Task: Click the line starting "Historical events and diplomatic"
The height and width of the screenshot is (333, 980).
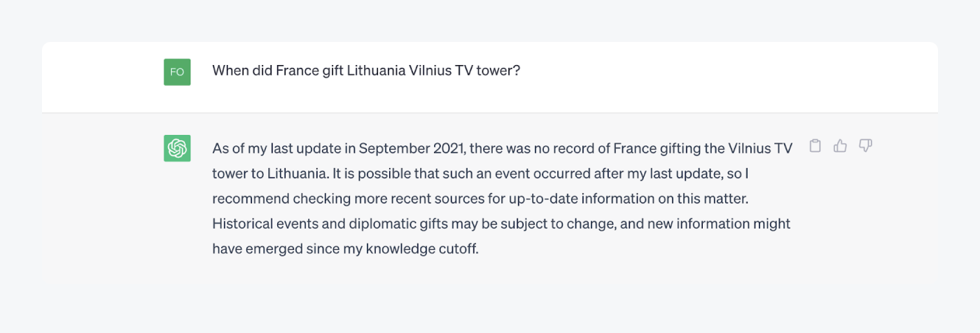Action: [501, 224]
